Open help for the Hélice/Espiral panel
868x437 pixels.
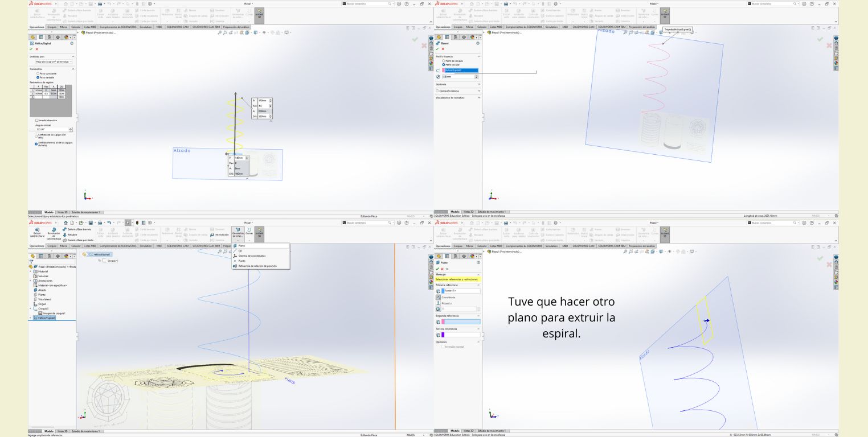(72, 43)
